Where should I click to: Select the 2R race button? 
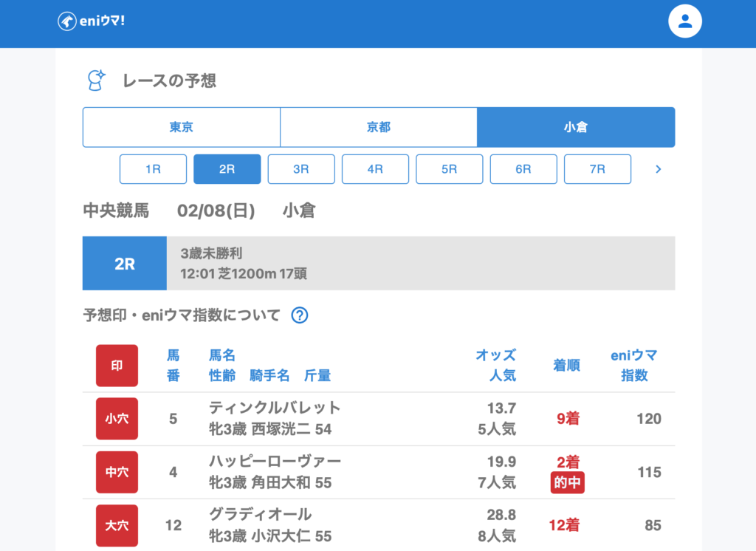227,169
